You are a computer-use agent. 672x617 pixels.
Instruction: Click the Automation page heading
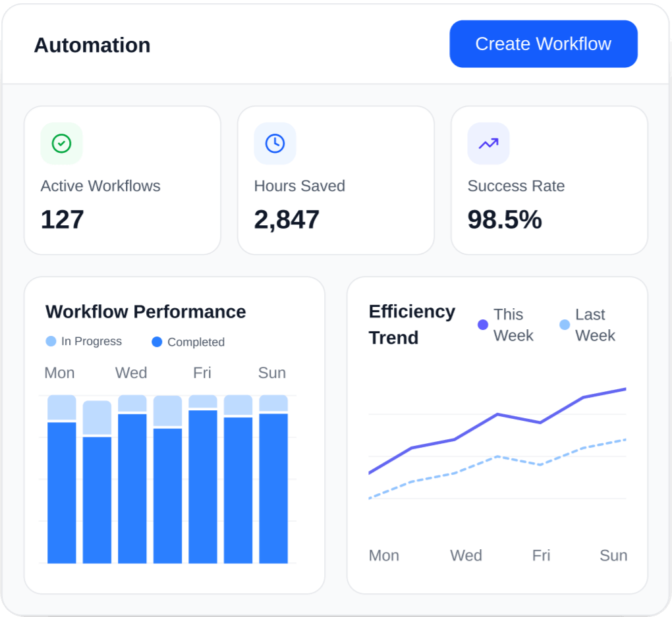92,45
